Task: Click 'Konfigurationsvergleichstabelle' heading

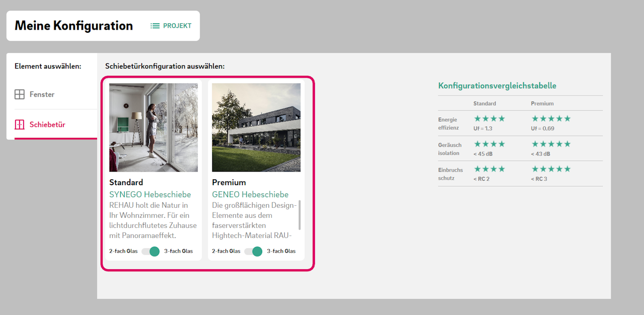Action: (497, 86)
